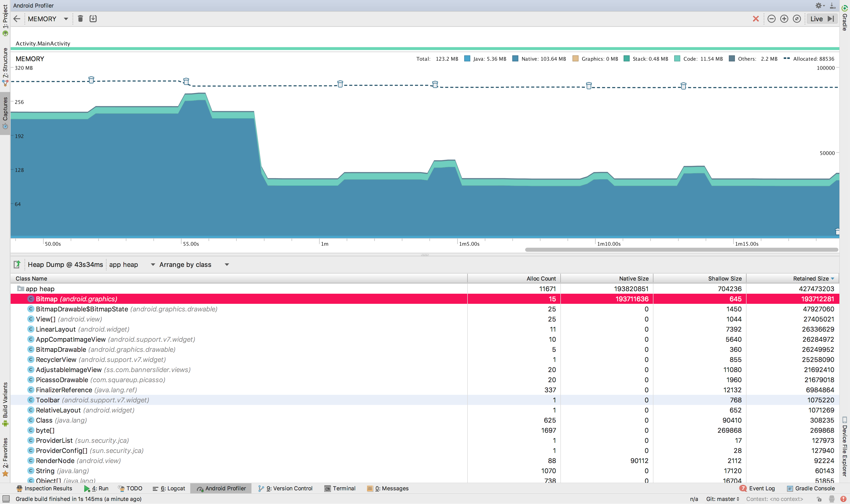The height and width of the screenshot is (504, 850).
Task: Go back with the profiler arrow
Action: coord(17,19)
